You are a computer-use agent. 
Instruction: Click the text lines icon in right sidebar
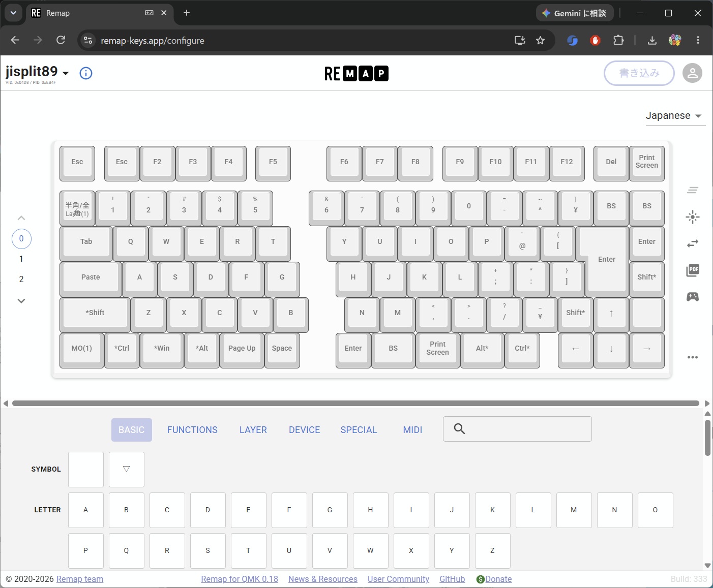[x=692, y=190]
